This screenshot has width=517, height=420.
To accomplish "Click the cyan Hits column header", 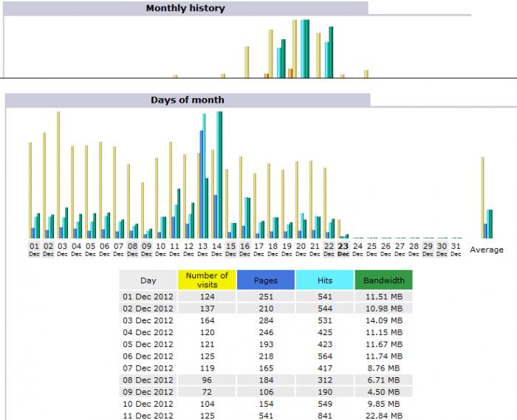I will coord(324,280).
